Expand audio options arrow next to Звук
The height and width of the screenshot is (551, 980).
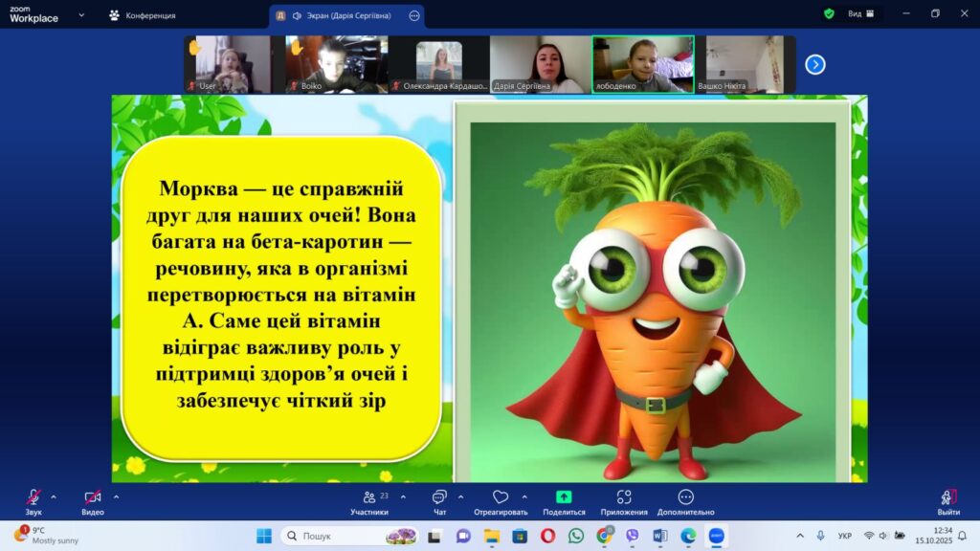(x=54, y=496)
